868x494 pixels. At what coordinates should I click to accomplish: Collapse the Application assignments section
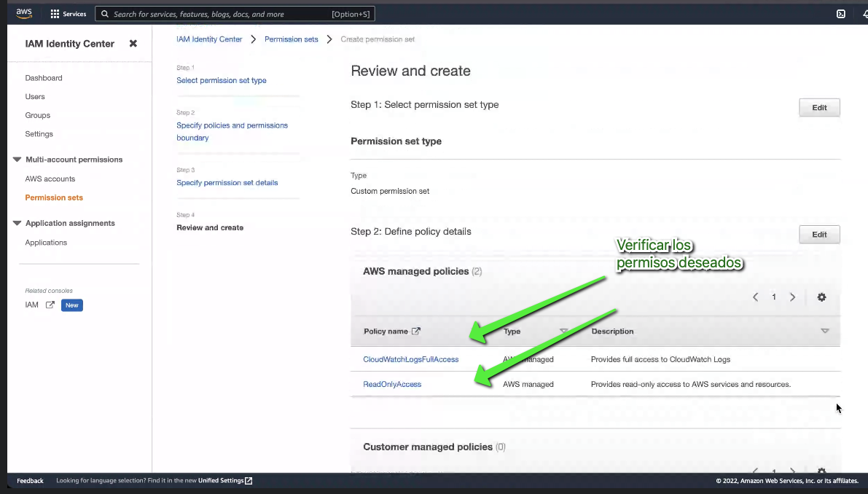point(17,223)
